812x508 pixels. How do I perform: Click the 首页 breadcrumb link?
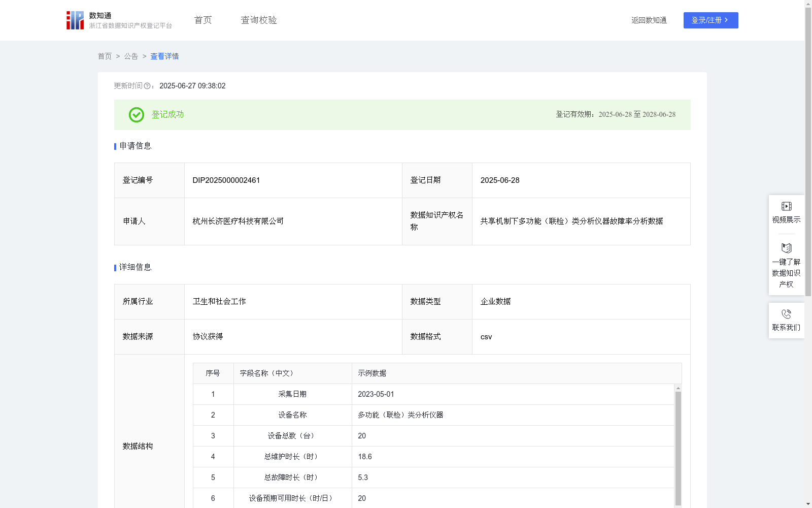105,56
